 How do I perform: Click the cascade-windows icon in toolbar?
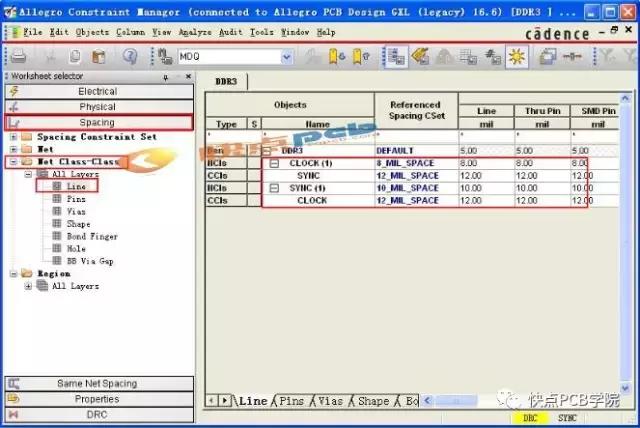547,56
